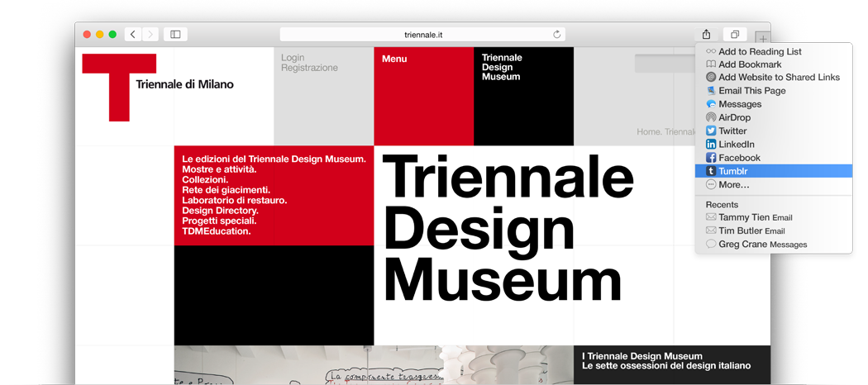Open the red Menu tile
The width and height of the screenshot is (868, 385).
click(423, 96)
